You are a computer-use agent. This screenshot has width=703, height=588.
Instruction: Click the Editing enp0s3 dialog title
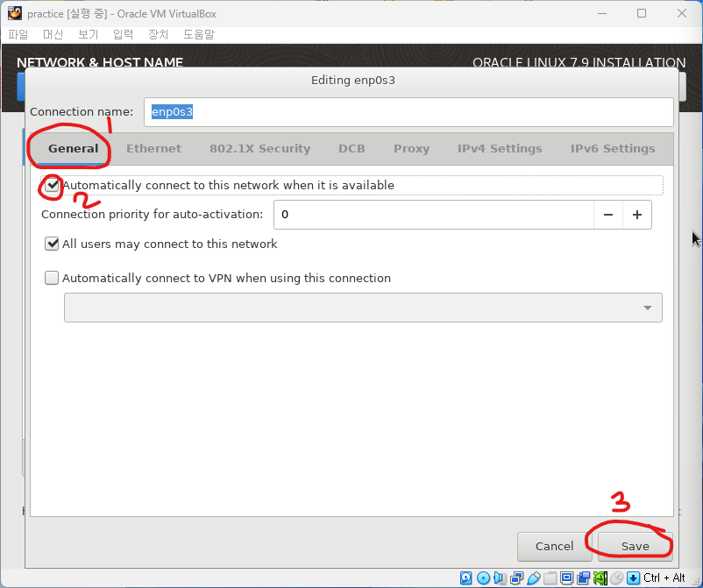[x=353, y=81]
